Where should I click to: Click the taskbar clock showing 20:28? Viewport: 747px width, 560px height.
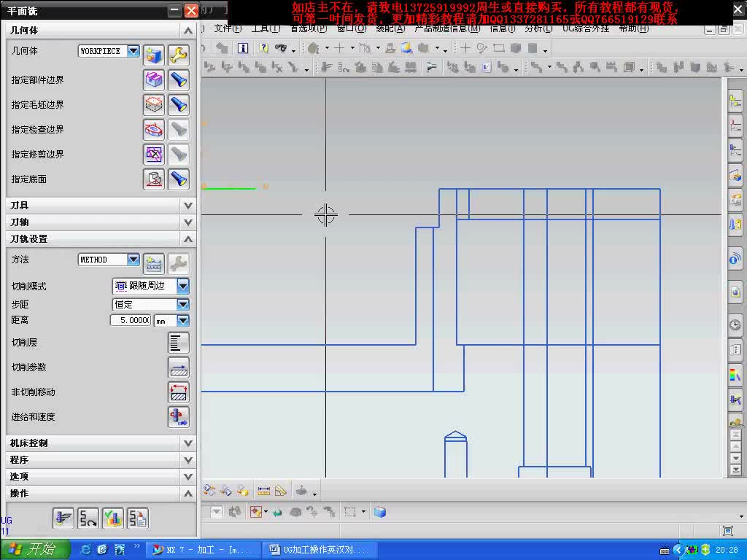tap(727, 550)
